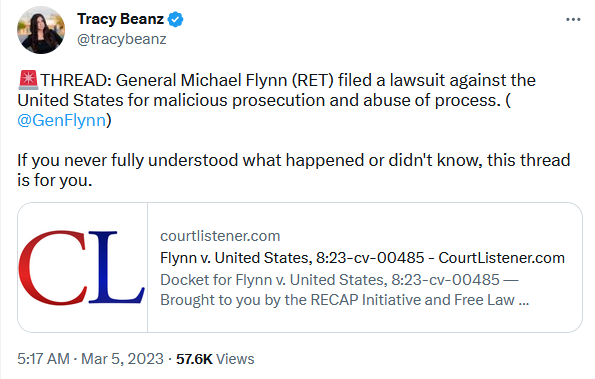Open the @GenFlynn mention link

point(61,120)
